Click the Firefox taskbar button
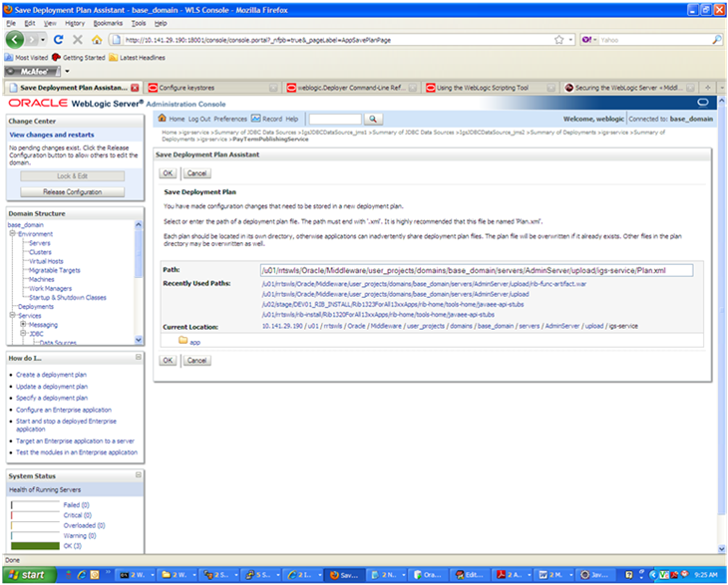Viewport: 728px width, 585px height. coord(344,575)
